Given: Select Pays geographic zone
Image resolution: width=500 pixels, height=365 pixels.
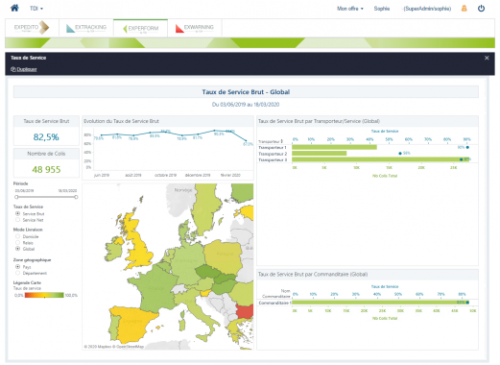Looking at the screenshot, I should pyautogui.click(x=18, y=267).
